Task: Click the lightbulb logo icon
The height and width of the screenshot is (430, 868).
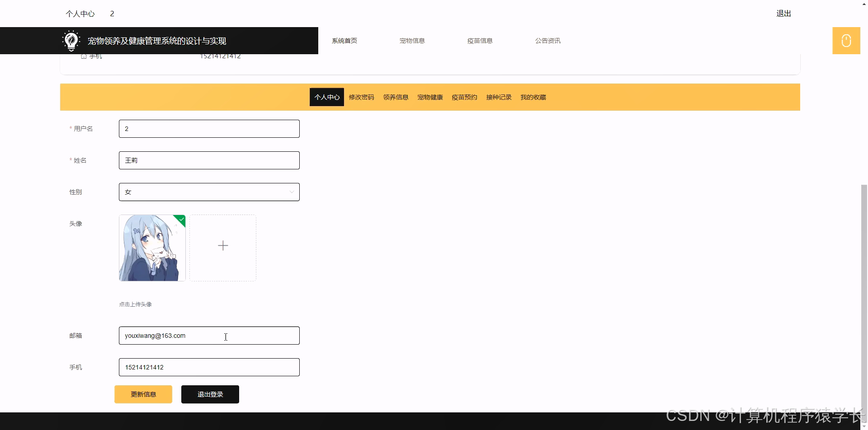Action: click(x=71, y=41)
